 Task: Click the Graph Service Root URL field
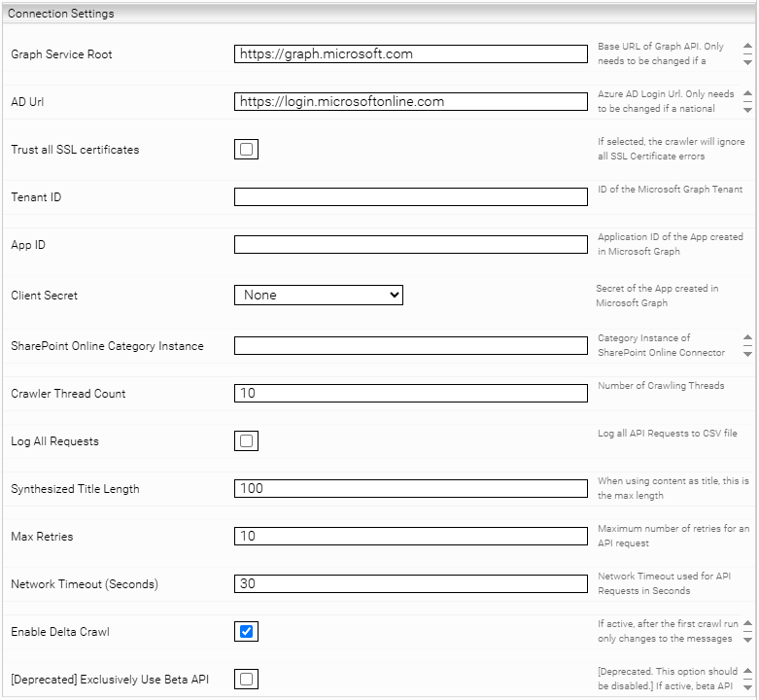click(x=410, y=54)
